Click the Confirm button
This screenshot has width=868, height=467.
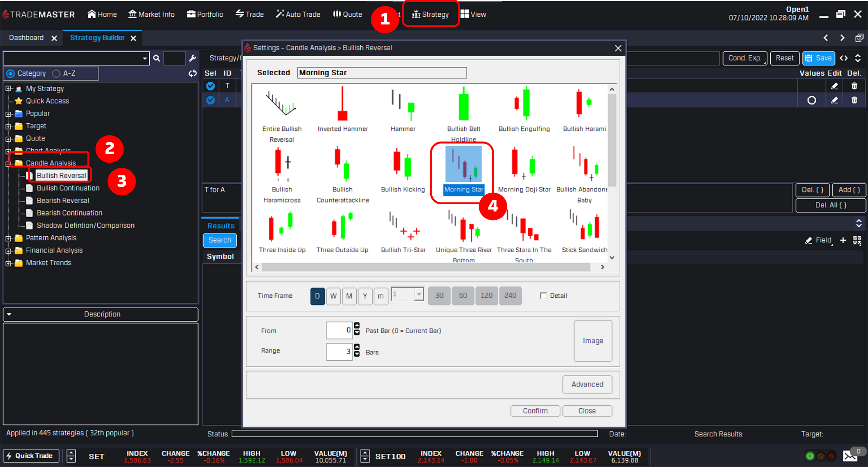click(535, 411)
